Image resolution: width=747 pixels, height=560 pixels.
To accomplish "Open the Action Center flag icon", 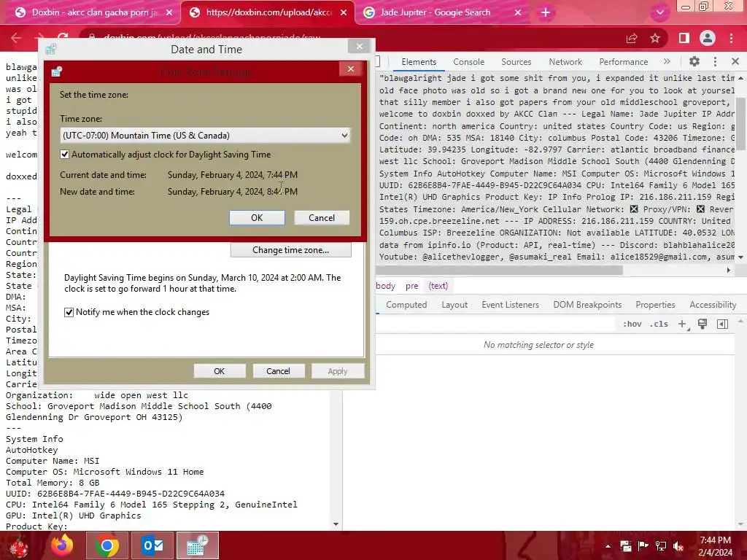I will tap(643, 546).
